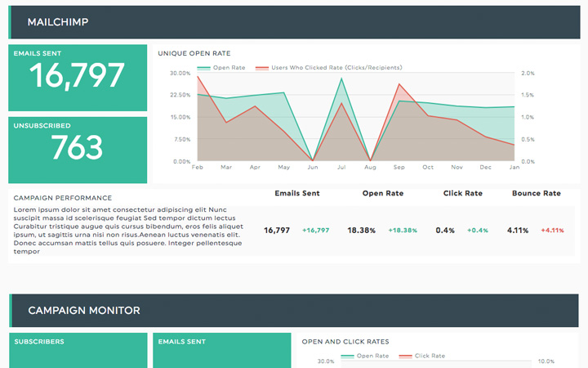
Task: Click the 18.38% open rate value
Action: (362, 231)
